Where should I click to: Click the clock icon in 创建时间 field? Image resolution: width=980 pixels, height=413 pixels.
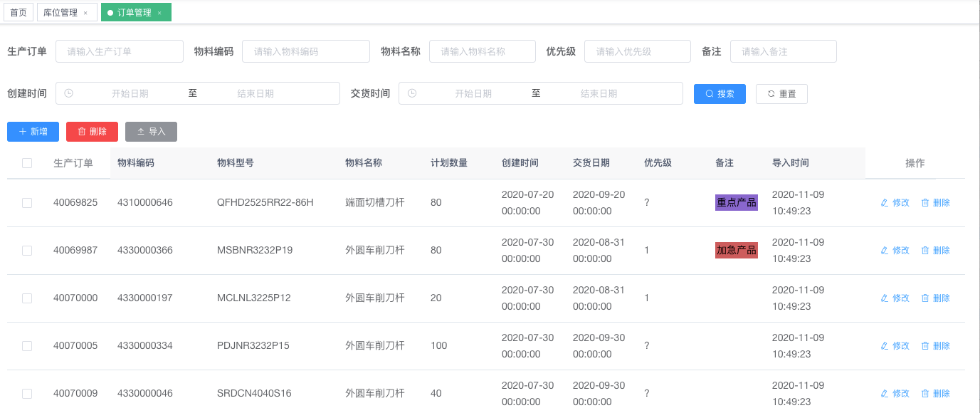(x=68, y=93)
